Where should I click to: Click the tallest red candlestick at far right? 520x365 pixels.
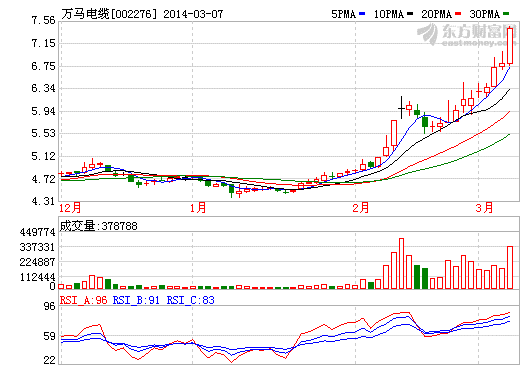click(x=510, y=46)
